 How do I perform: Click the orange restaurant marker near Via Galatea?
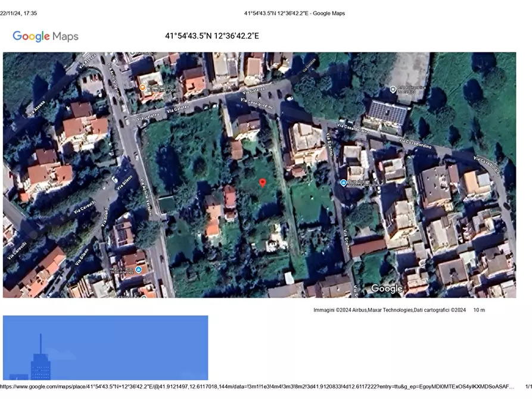(x=143, y=86)
